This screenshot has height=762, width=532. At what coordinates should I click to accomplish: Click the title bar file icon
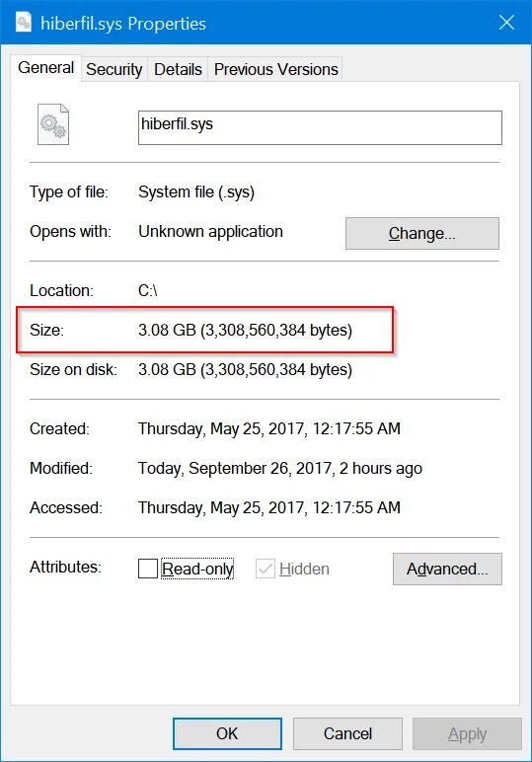coord(23,23)
